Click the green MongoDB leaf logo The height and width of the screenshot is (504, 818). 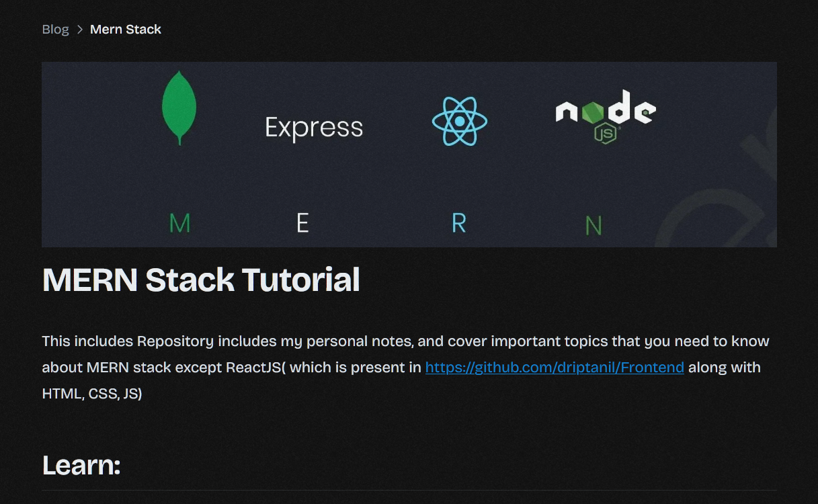tap(179, 107)
